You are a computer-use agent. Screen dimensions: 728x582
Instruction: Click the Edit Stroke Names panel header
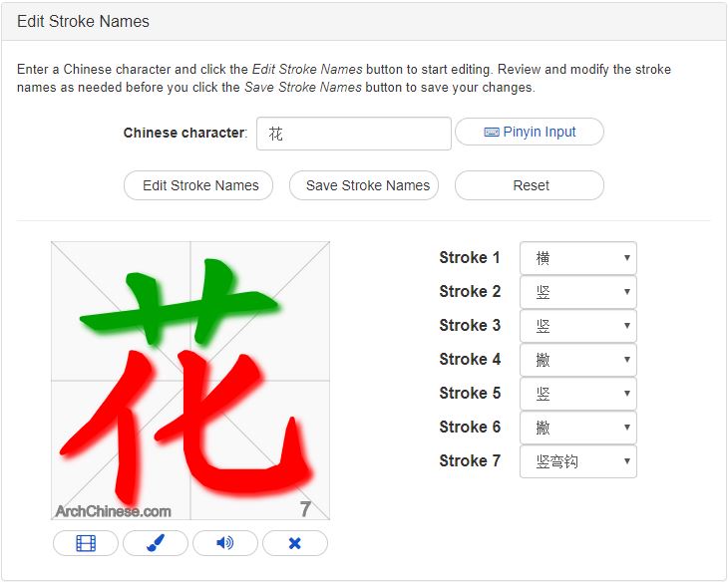pos(83,21)
